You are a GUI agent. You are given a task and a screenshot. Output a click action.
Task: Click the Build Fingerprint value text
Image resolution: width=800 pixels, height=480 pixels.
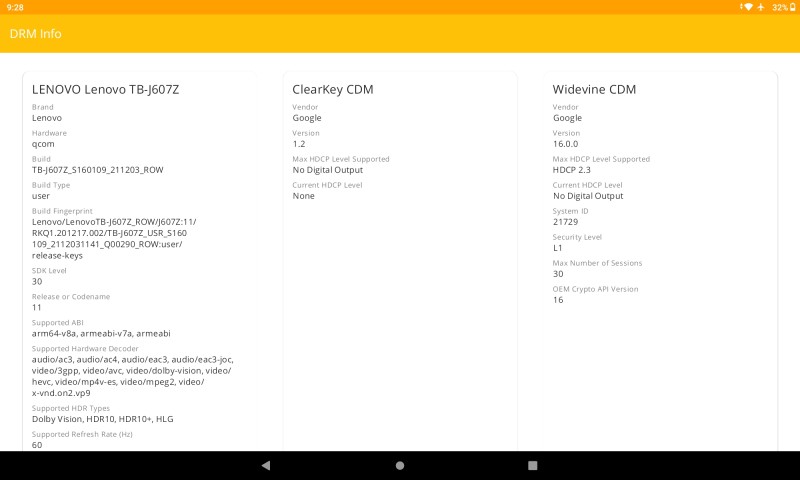[x=114, y=239]
